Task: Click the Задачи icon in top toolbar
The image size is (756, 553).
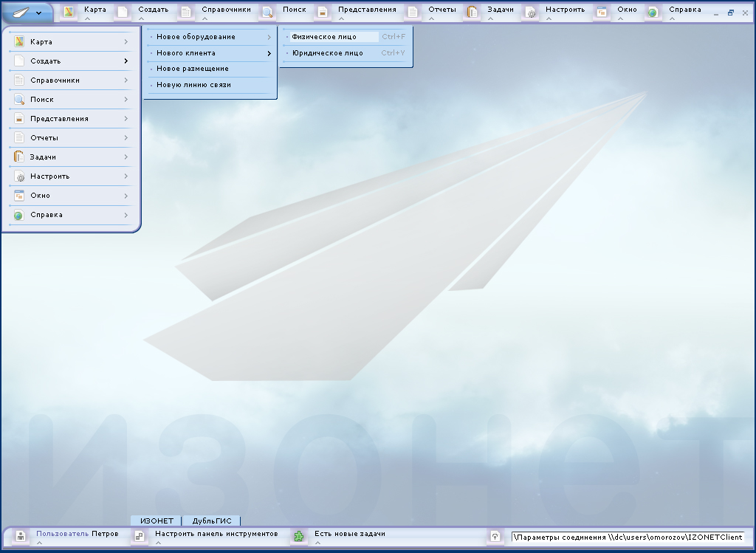Action: (472, 12)
